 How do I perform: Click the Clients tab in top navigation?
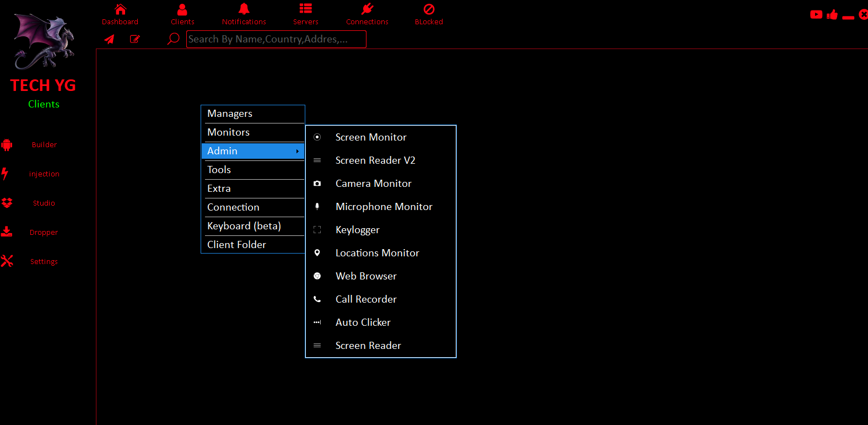point(182,14)
